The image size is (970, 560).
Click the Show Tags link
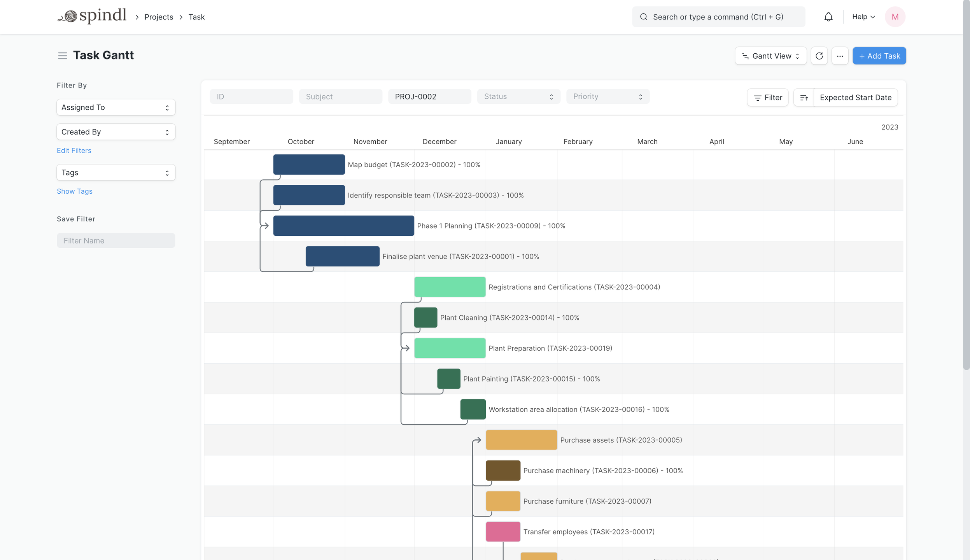tap(74, 191)
